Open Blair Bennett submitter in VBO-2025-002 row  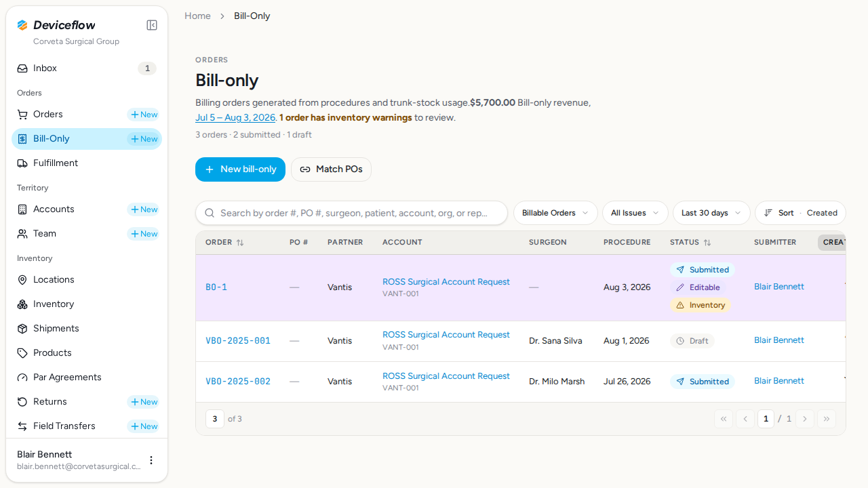(x=779, y=381)
